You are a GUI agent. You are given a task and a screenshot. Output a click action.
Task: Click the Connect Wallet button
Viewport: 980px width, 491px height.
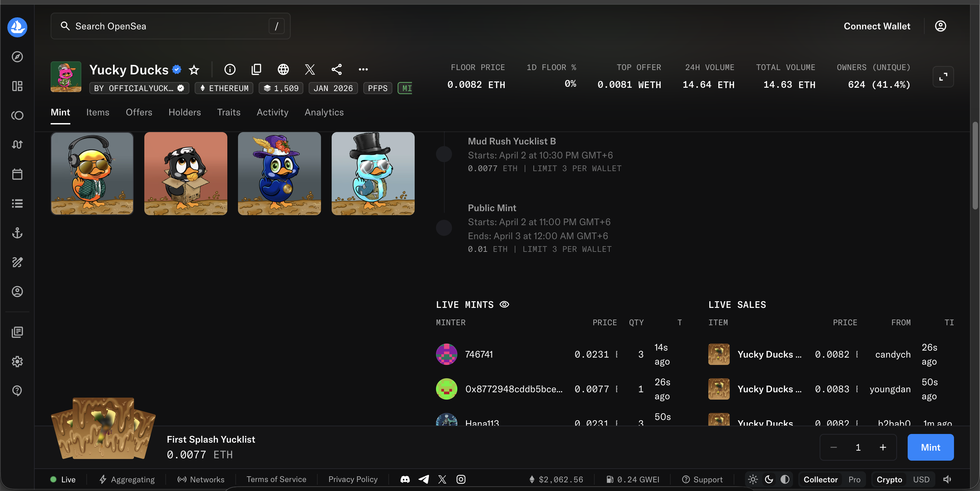[x=877, y=26]
